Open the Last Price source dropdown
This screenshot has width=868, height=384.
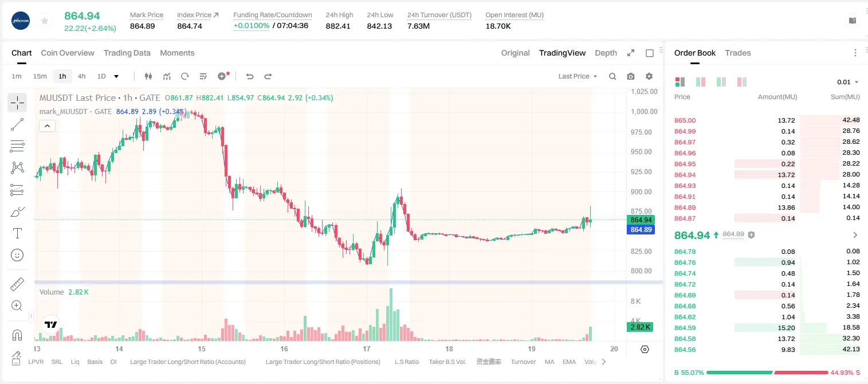point(578,76)
